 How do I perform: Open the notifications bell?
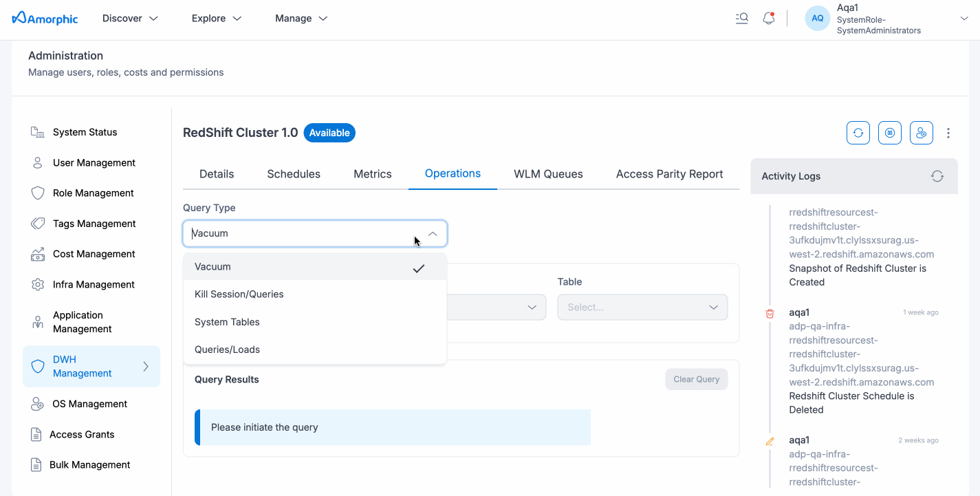pyautogui.click(x=769, y=19)
